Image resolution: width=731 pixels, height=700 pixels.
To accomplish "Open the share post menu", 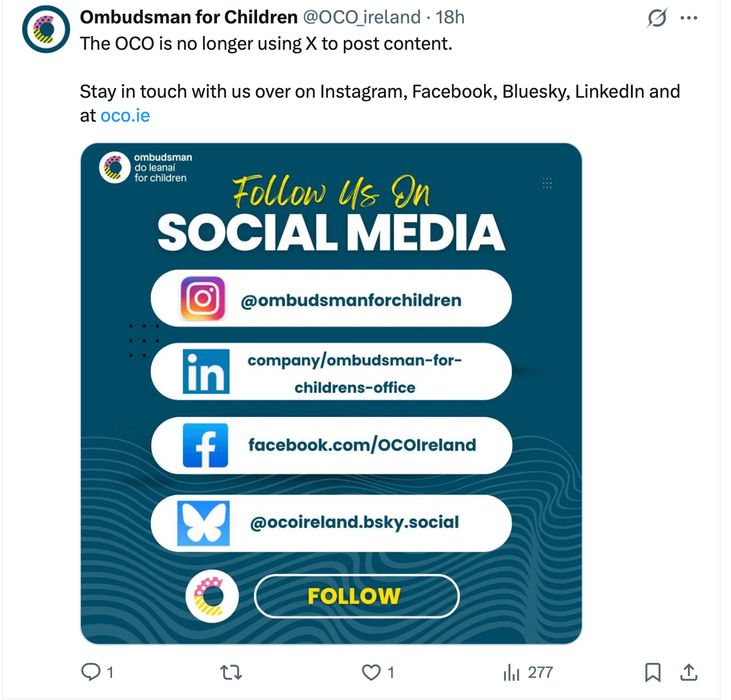I will [689, 672].
